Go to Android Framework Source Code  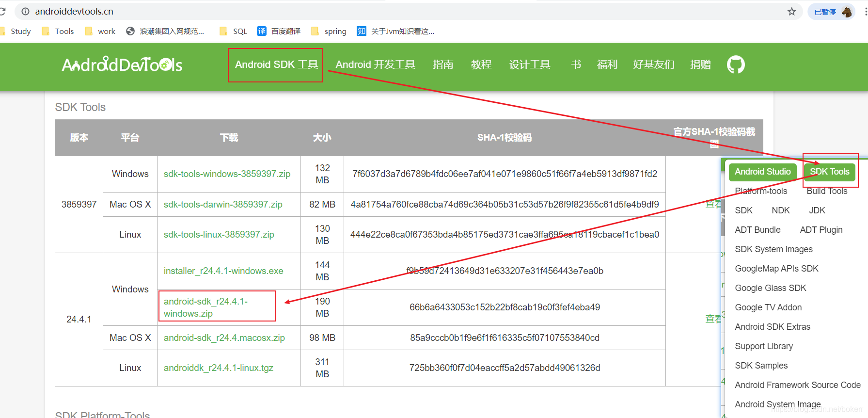[797, 385]
